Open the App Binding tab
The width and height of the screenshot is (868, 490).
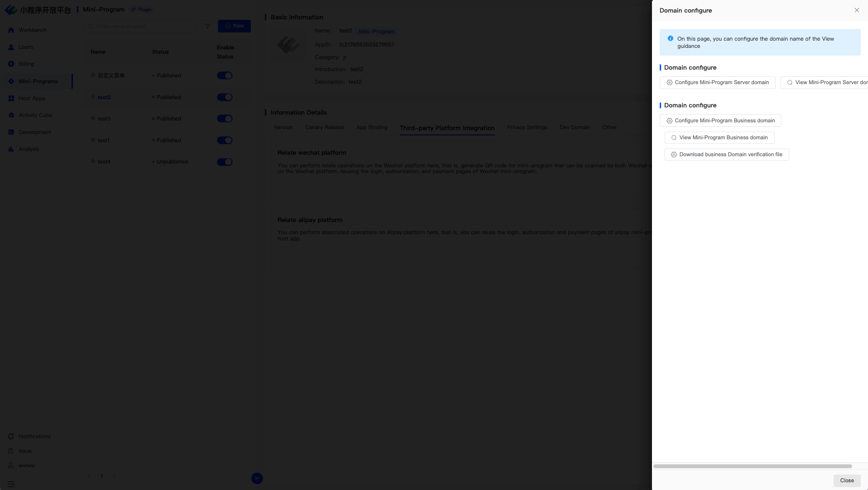click(x=372, y=128)
